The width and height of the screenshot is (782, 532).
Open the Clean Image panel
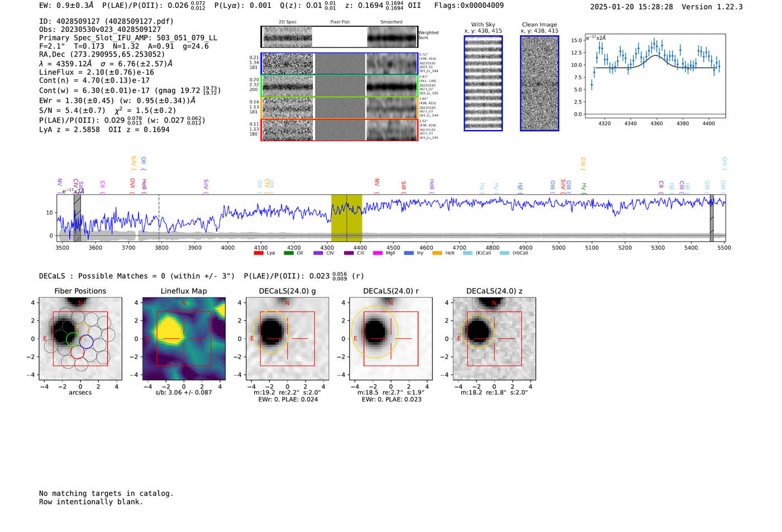[x=540, y=83]
